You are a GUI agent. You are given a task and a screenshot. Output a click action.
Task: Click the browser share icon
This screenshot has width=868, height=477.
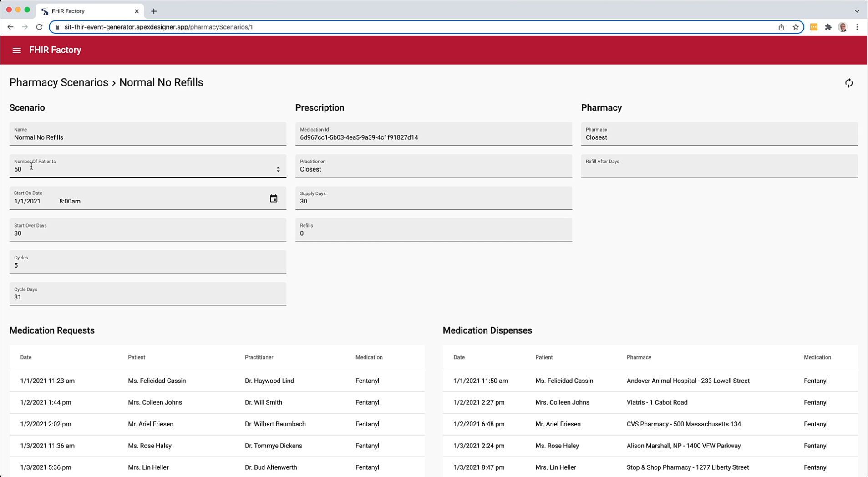click(781, 27)
